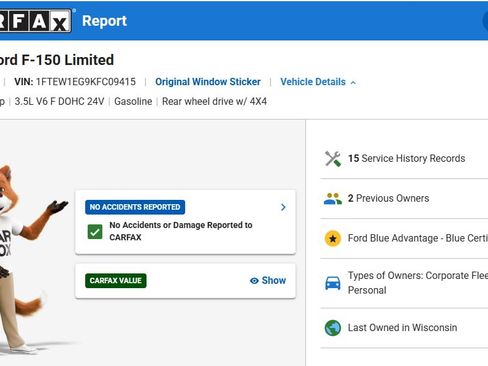488x366 pixels.
Task: Select the 2 Previous Owners row
Action: [x=404, y=199]
